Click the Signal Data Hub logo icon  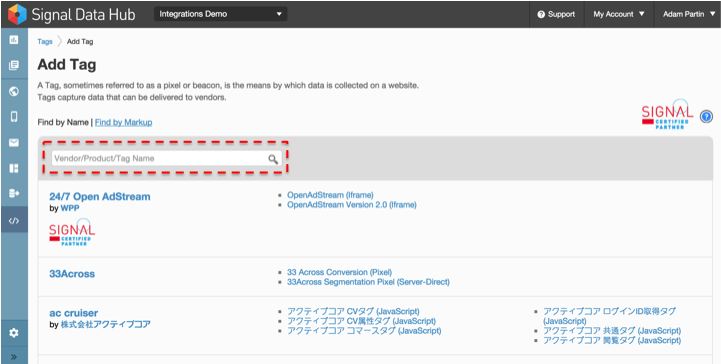click(x=17, y=14)
